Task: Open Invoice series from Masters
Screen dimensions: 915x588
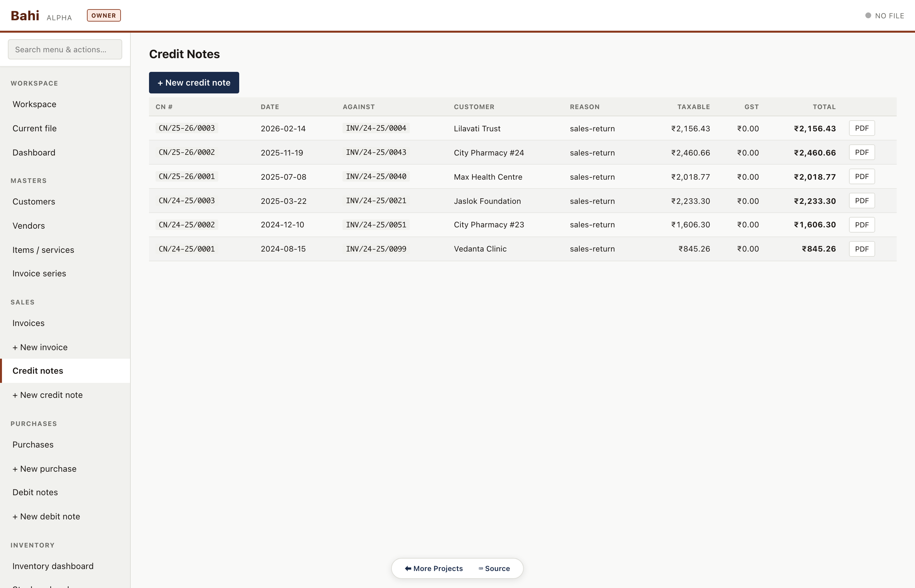Action: 39,273
